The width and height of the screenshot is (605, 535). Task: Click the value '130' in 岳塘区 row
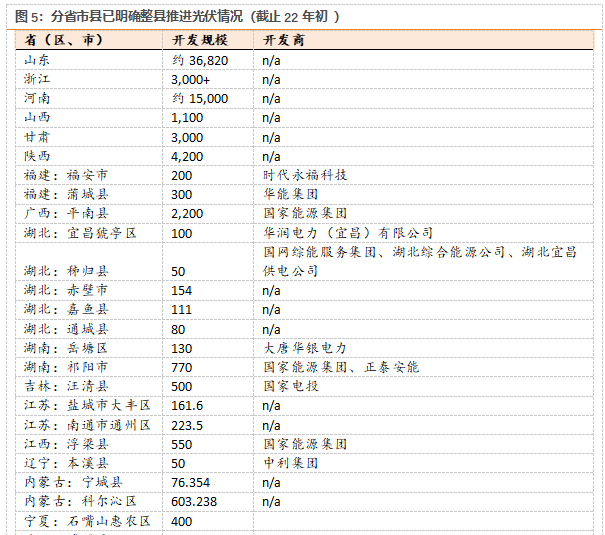point(182,349)
